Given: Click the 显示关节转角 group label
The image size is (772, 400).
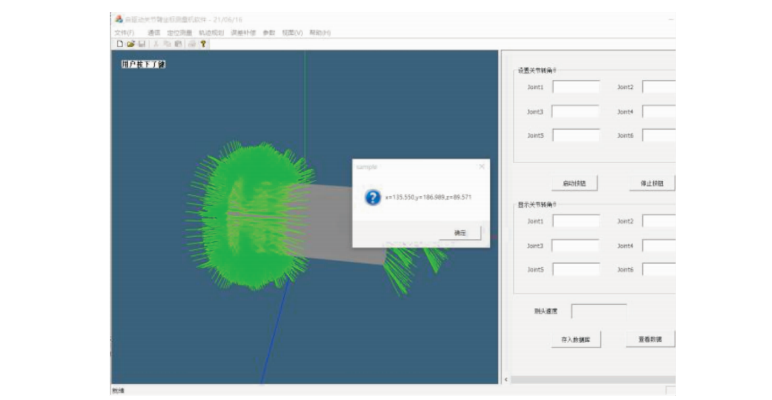Looking at the screenshot, I should click(x=538, y=204).
